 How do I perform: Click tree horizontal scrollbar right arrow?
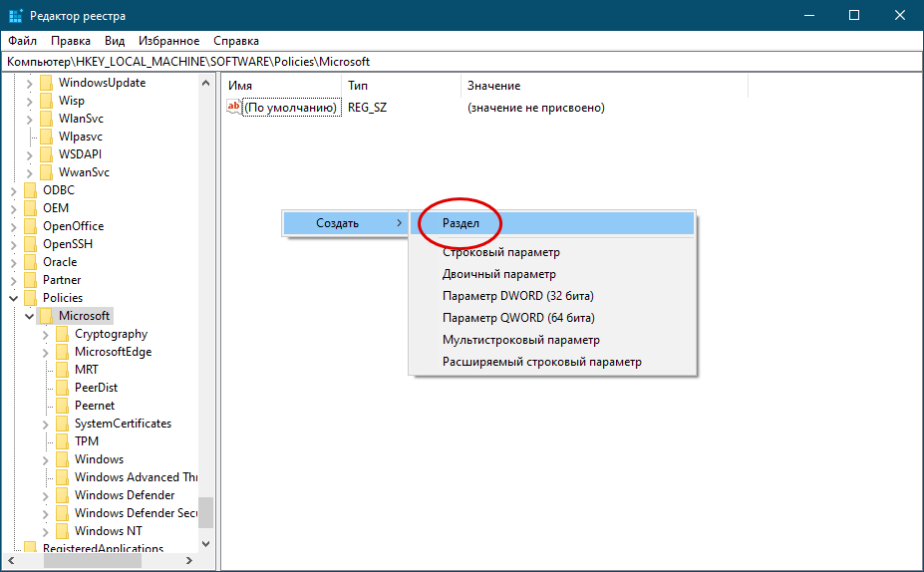pyautogui.click(x=189, y=560)
